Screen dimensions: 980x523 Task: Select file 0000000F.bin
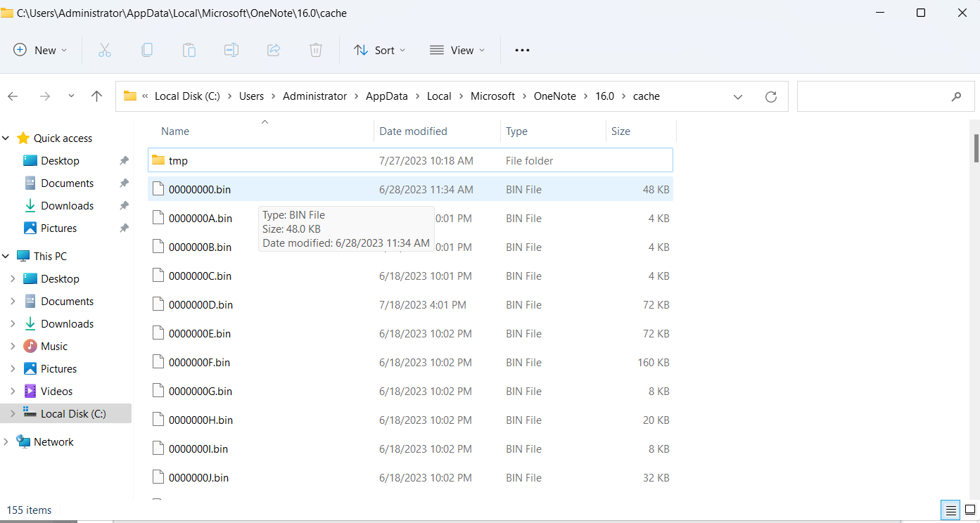(x=410, y=362)
